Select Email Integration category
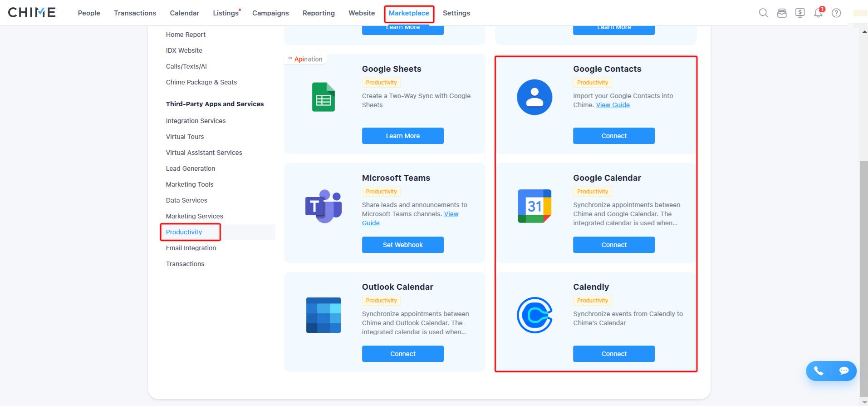This screenshot has height=406, width=868. (x=191, y=248)
